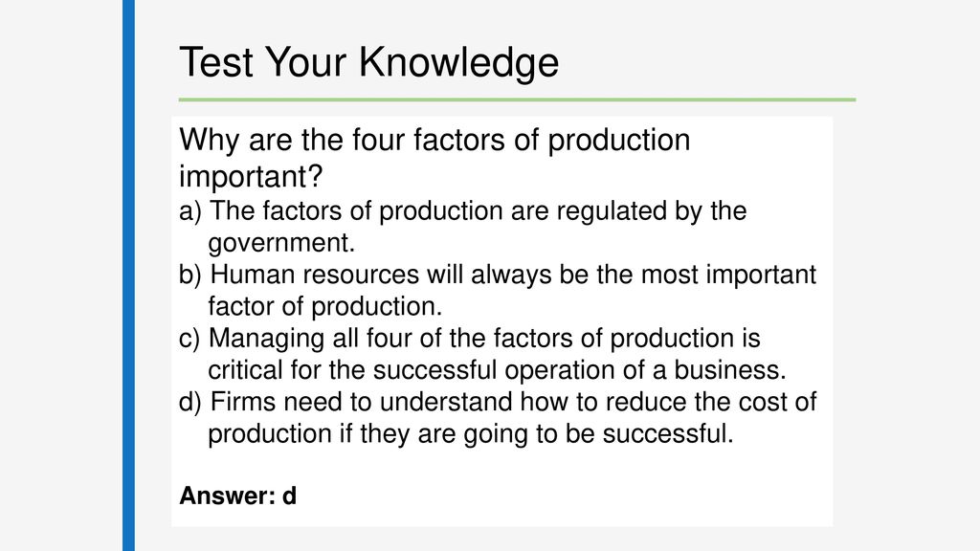
Task: Click the 'Test Your Knowledge' slide title
Action: tap(368, 62)
